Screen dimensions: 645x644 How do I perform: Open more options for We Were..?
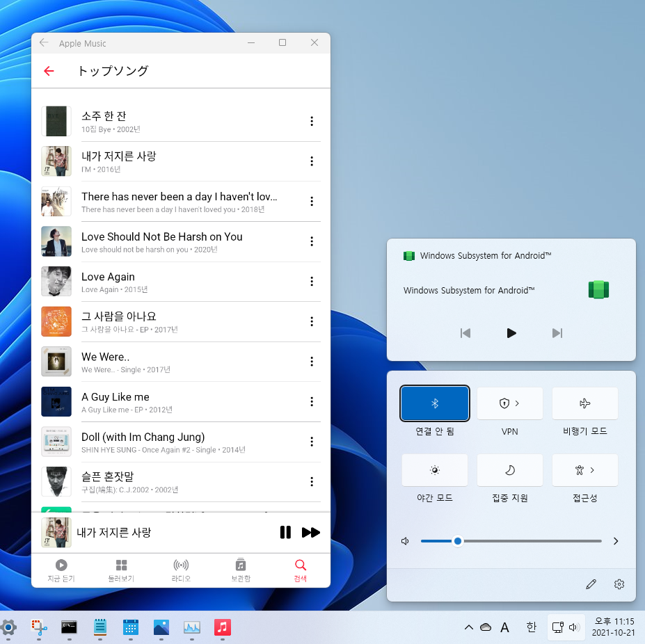[312, 362]
